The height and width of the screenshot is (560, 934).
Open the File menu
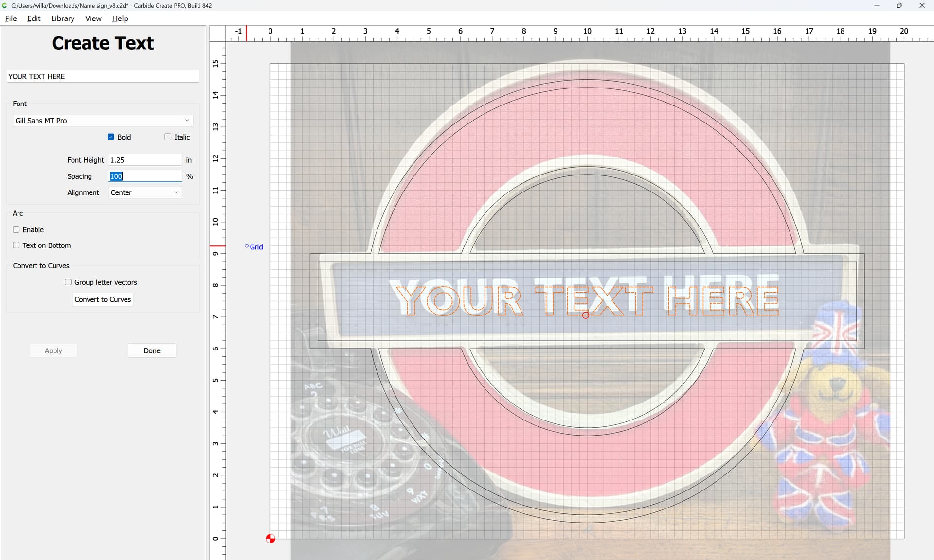click(x=11, y=18)
